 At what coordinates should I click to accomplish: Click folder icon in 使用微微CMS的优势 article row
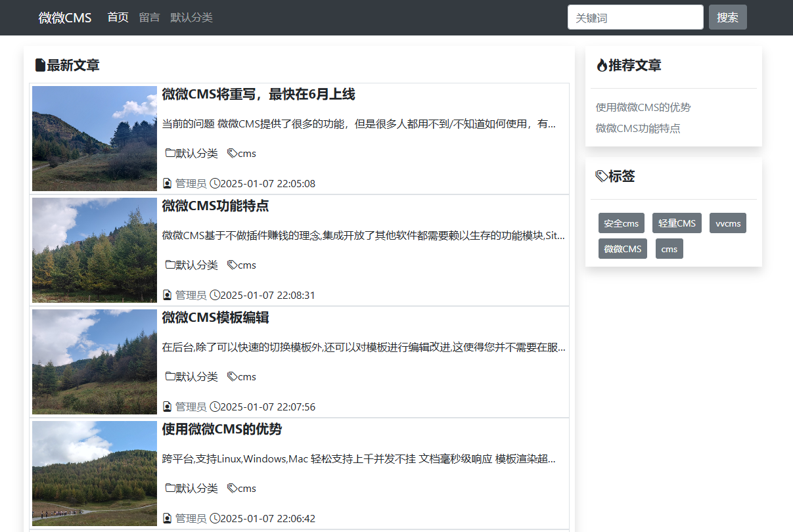click(170, 488)
